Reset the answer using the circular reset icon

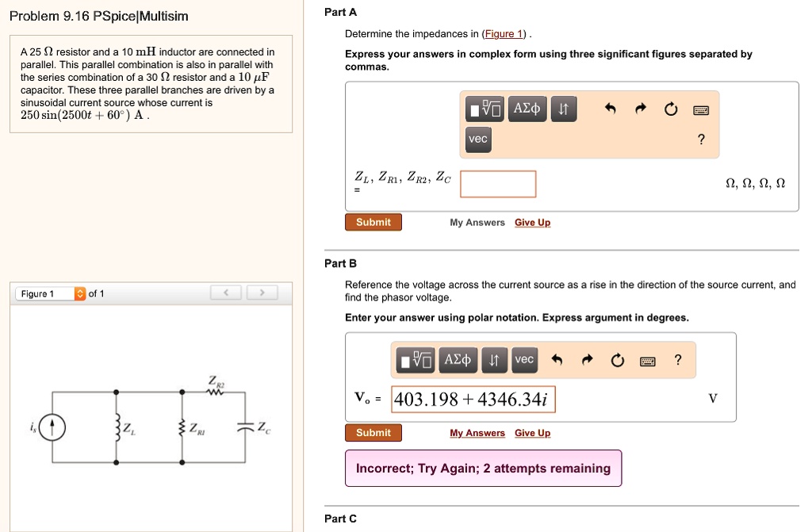click(670, 109)
